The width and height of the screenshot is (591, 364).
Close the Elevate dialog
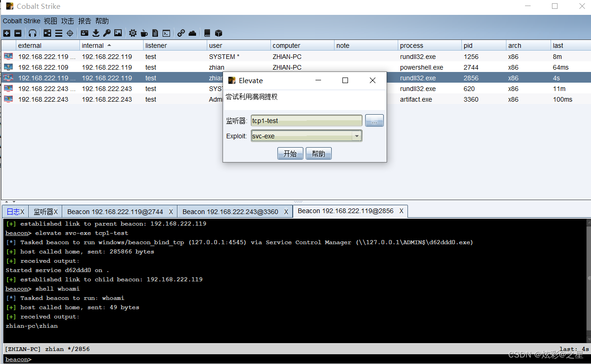tap(373, 80)
